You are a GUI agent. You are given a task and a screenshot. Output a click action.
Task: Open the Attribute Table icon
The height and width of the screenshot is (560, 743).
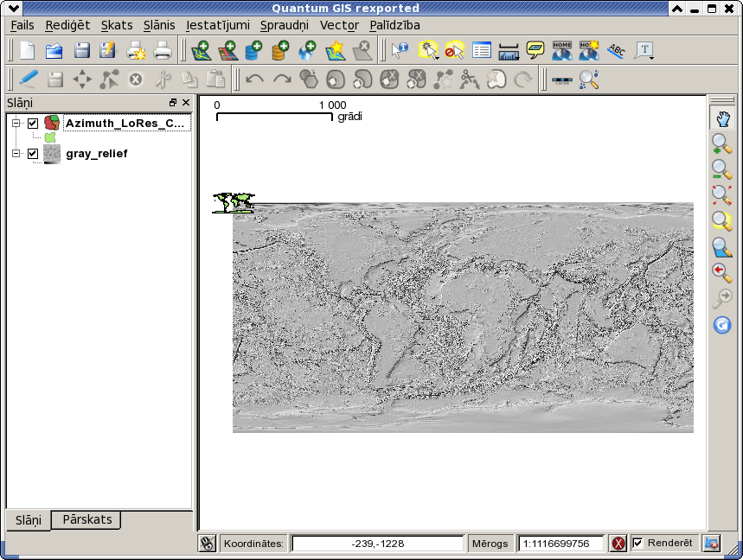(x=482, y=50)
